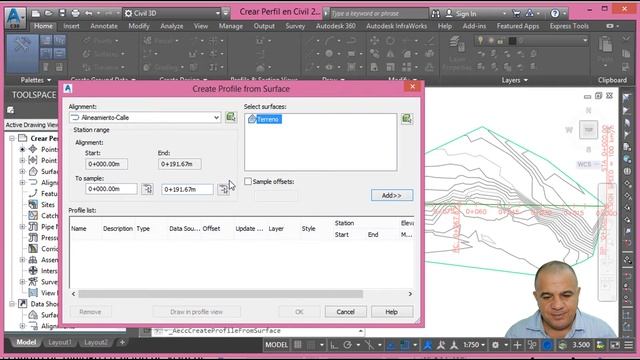640x360 pixels.
Task: Click the Cancel button in dialog
Action: coord(345,312)
